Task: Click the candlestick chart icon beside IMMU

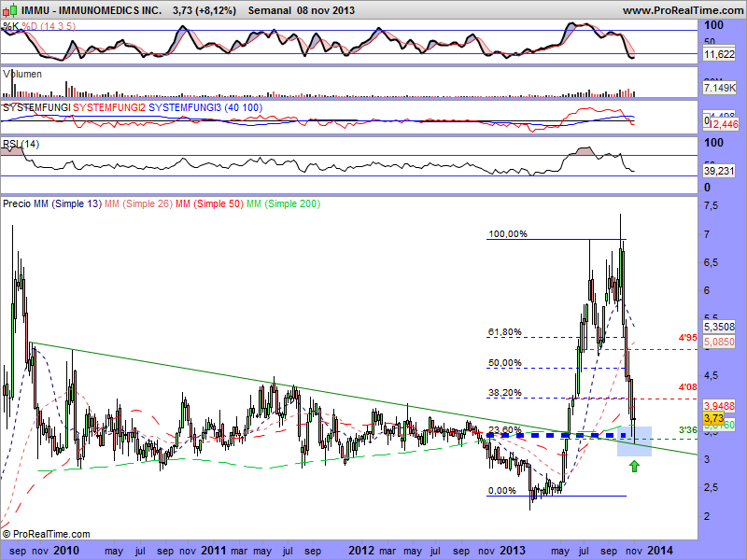Action: click(x=9, y=9)
